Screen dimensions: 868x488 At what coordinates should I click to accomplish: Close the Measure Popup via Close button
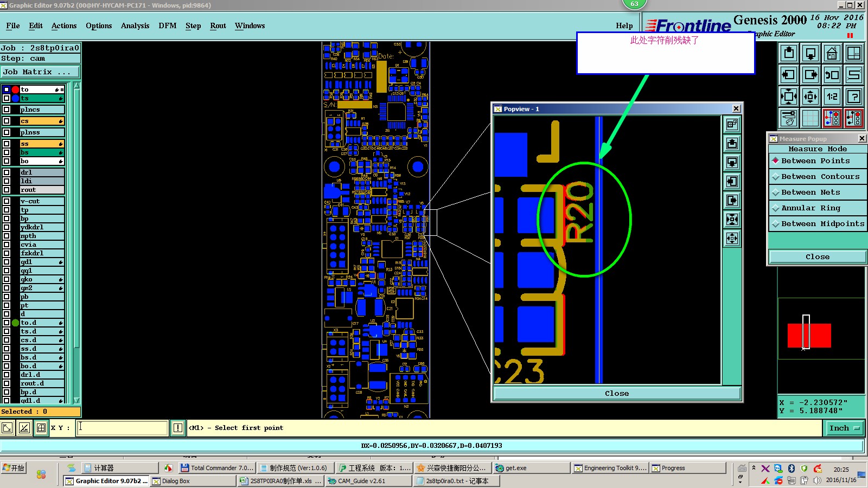(x=818, y=257)
